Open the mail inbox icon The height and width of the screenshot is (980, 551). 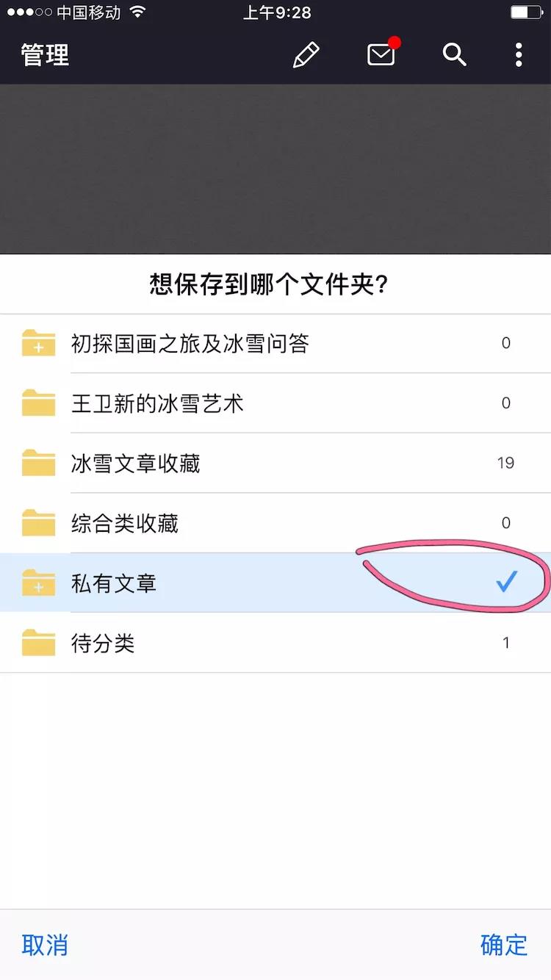tap(381, 54)
